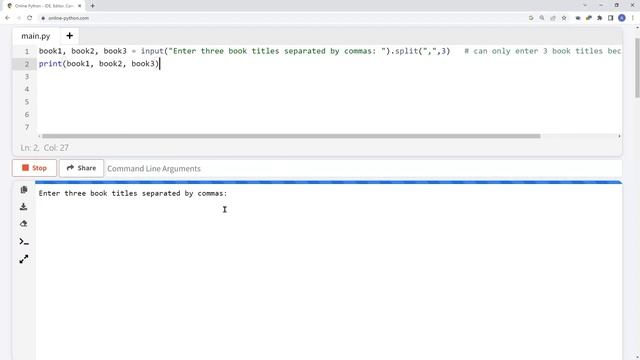Image resolution: width=640 pixels, height=360 pixels.
Task: Stop the running program
Action: [x=34, y=168]
